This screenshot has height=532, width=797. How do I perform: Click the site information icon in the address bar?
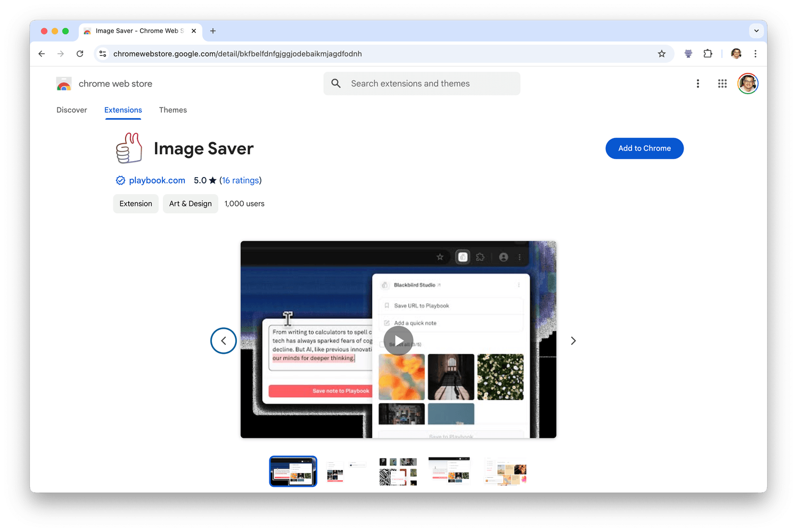pyautogui.click(x=103, y=54)
